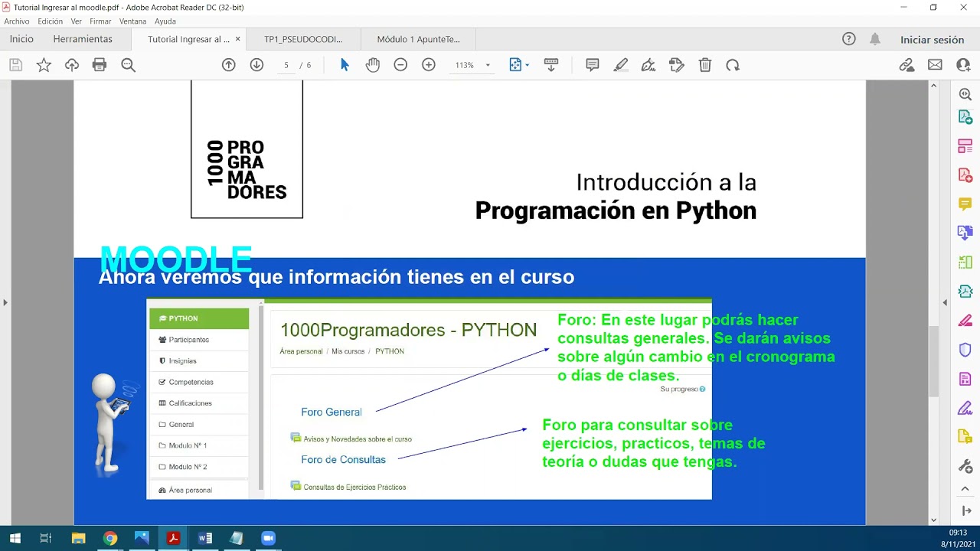Open the purple document tool icon in sidebar
980x551 pixels.
click(x=965, y=379)
